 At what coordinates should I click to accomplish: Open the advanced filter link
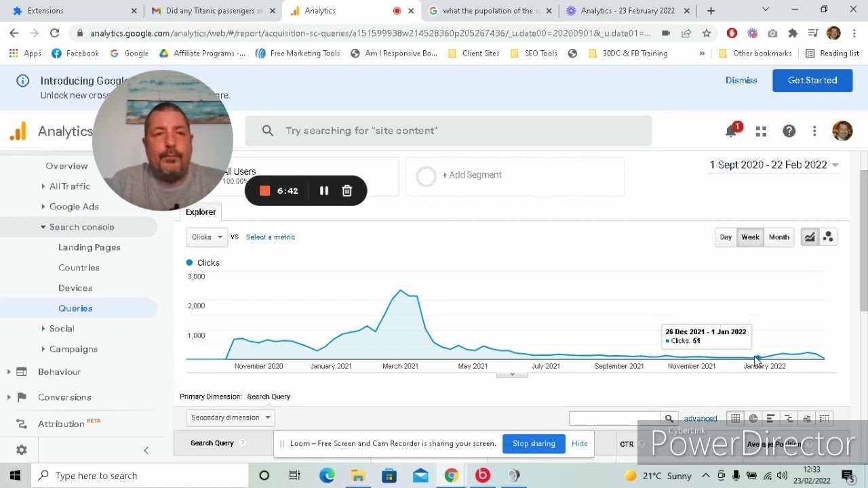[701, 419]
